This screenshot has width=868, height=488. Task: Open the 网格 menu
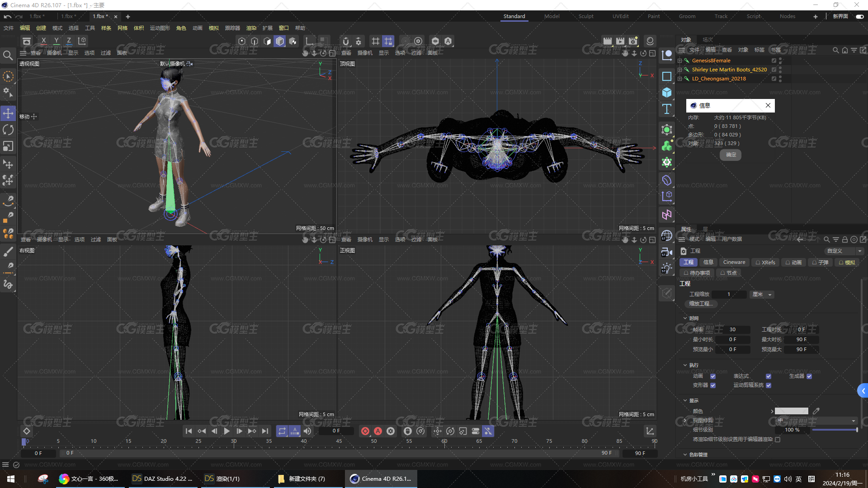click(x=123, y=28)
